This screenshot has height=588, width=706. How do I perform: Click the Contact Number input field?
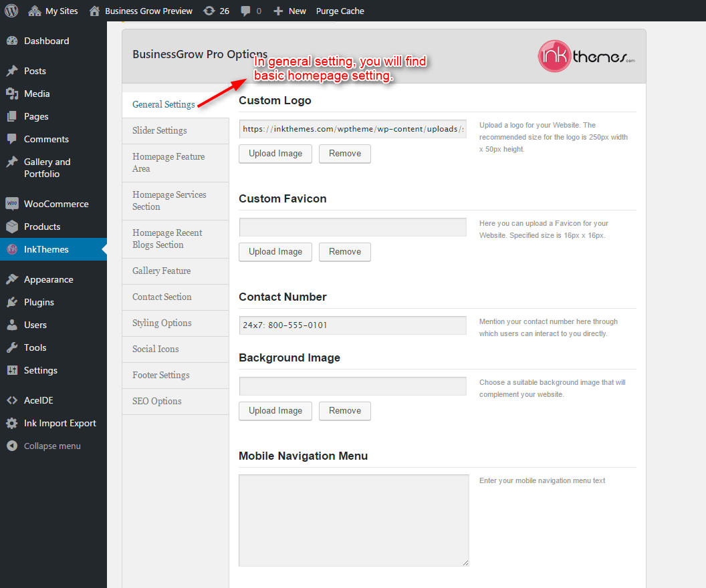[352, 325]
